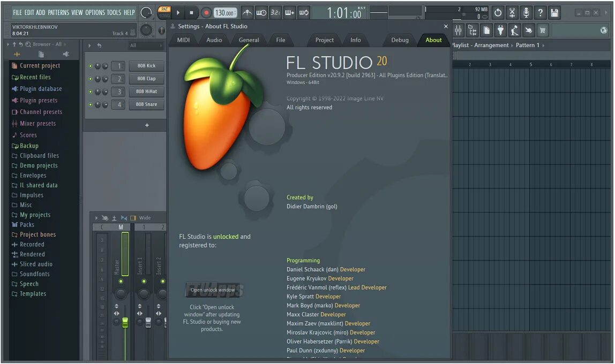Image resolution: width=615 pixels, height=364 pixels.
Task: Toggle the loop recording icon
Action: coord(304,12)
